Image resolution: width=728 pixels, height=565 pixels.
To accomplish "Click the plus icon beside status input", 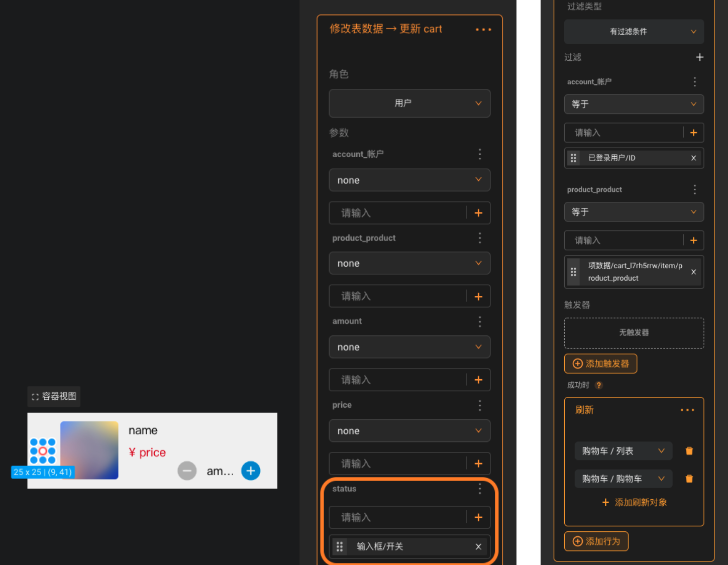I will [x=478, y=517].
